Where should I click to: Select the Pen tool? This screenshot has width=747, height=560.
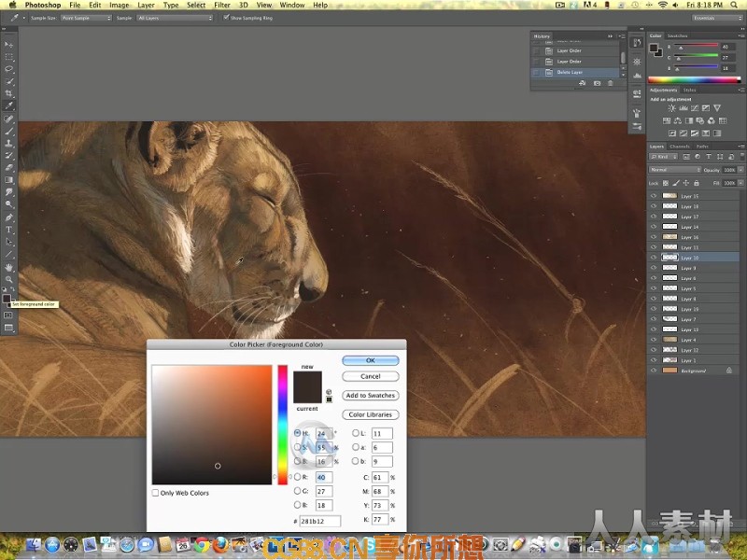tap(8, 217)
